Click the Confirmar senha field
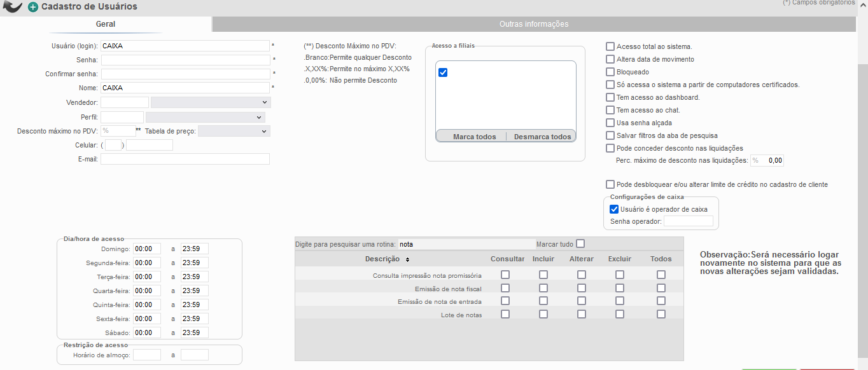Image resolution: width=868 pixels, height=370 pixels. pyautogui.click(x=185, y=74)
